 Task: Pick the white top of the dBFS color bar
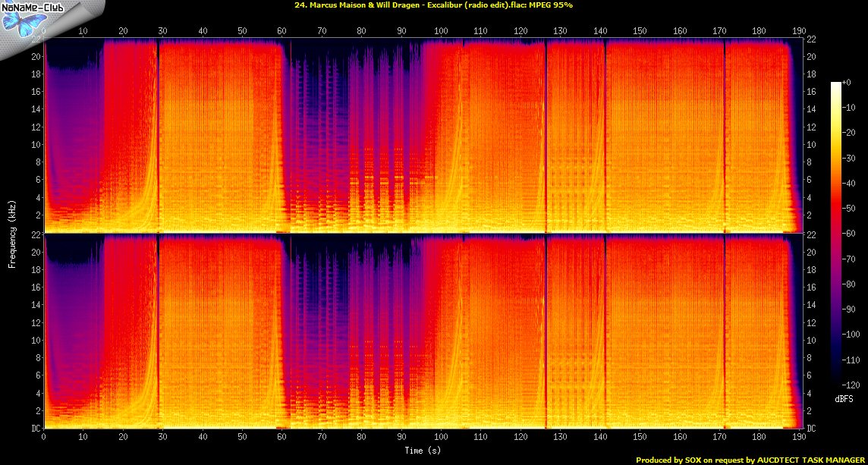(836, 84)
